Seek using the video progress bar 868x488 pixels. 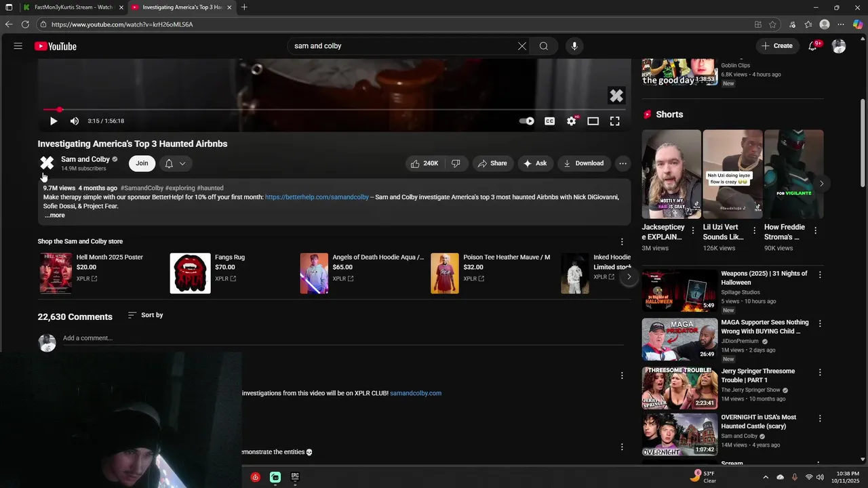point(334,109)
